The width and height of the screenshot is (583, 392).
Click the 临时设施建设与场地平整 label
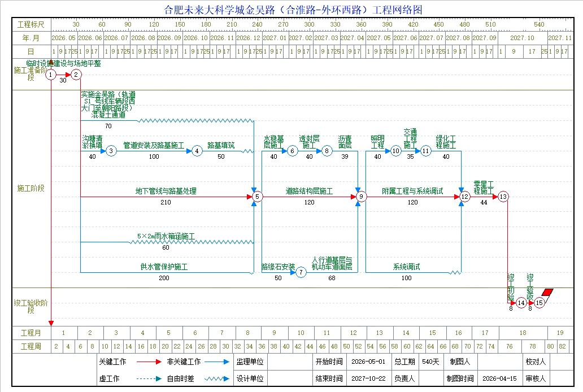[x=64, y=63]
